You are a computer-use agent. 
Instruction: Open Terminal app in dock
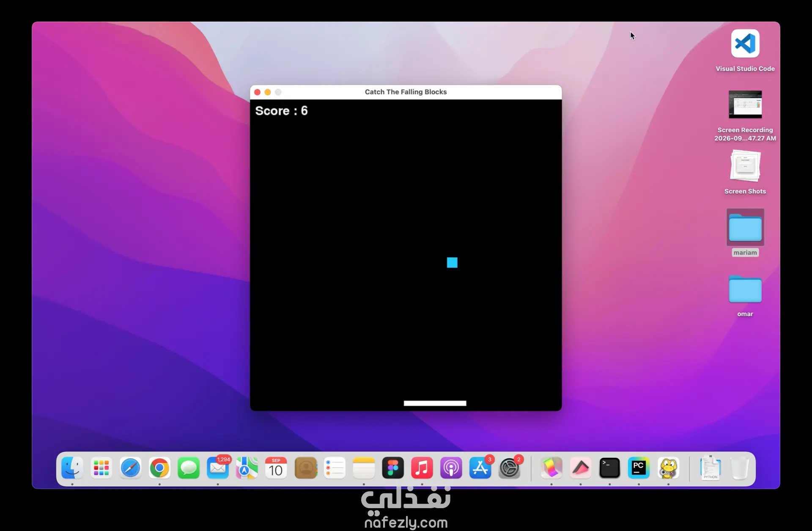pos(609,468)
